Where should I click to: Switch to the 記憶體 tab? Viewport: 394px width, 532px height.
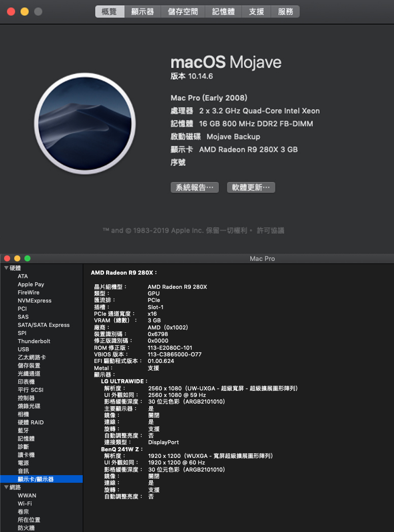[x=223, y=12]
